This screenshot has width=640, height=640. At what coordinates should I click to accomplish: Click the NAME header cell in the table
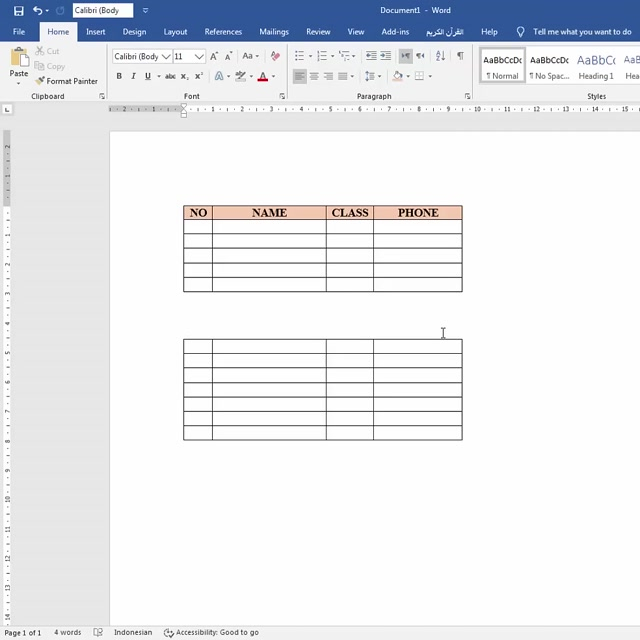269,212
